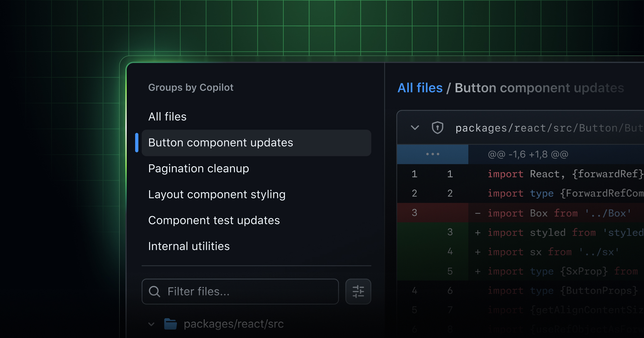The image size is (644, 338).
Task: Select the Internal utilities group
Action: 189,246
